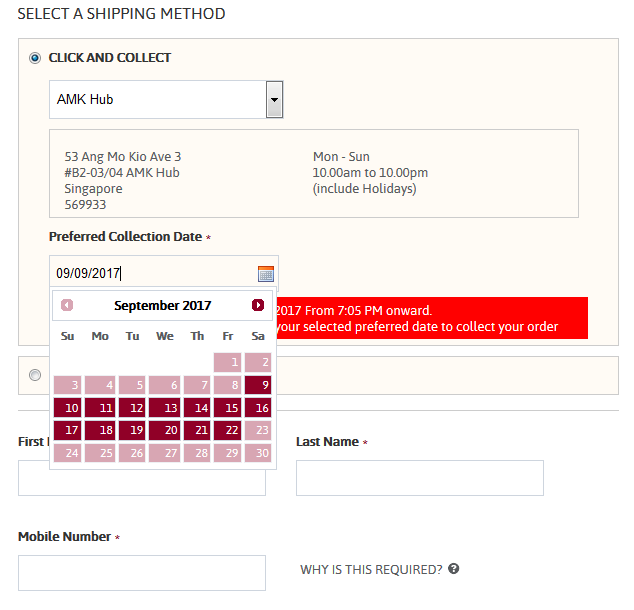The image size is (634, 610).
Task: Open the calendar icon beside the date field
Action: (x=266, y=274)
